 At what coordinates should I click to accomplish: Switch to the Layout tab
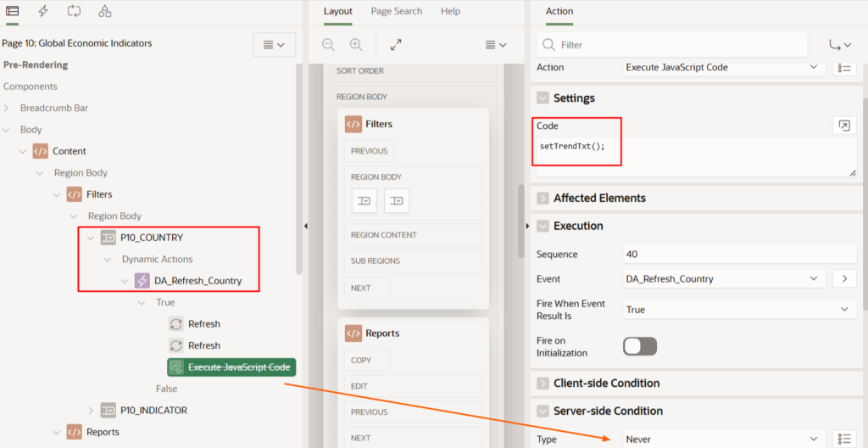[337, 11]
